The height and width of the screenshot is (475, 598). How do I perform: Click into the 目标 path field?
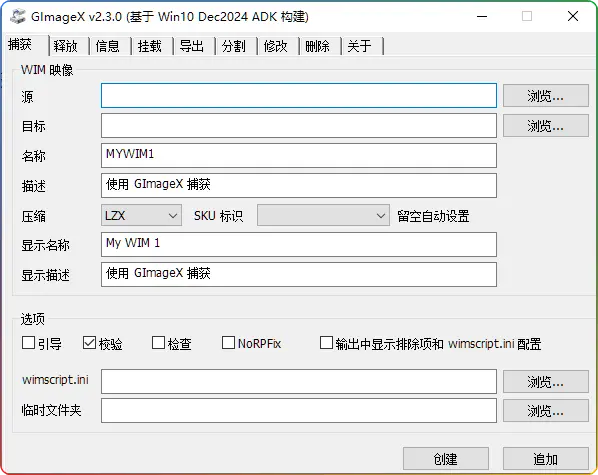click(299, 126)
